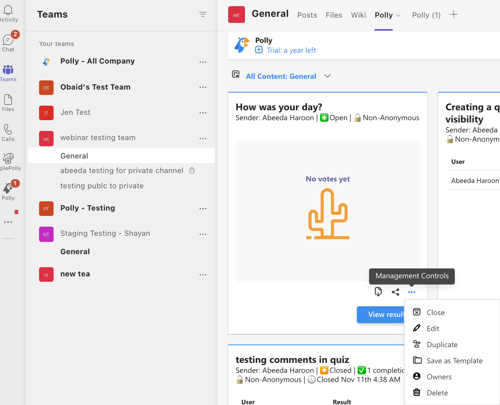The image size is (500, 405).
Task: Open Obaid's Test Team
Action: click(95, 87)
